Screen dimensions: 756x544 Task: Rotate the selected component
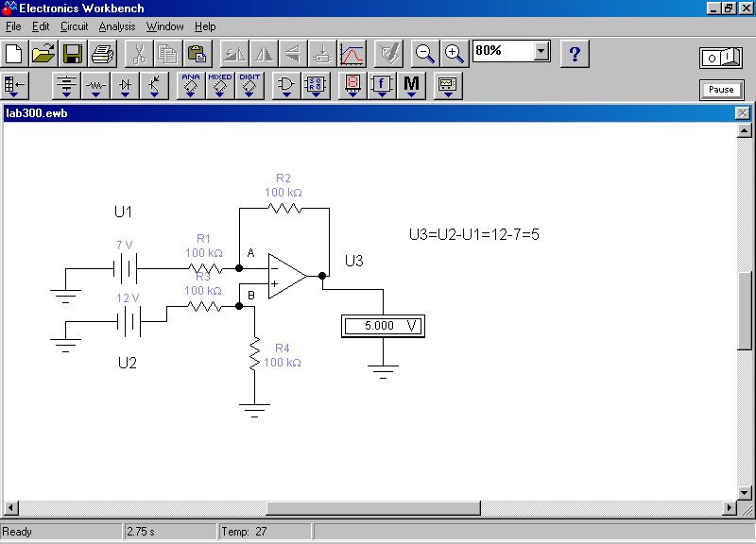[234, 54]
